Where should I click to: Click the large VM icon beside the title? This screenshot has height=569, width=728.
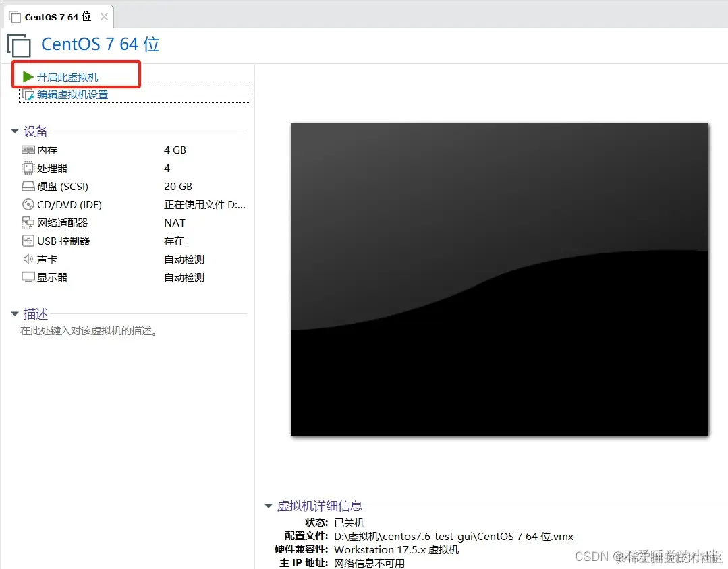pyautogui.click(x=19, y=45)
